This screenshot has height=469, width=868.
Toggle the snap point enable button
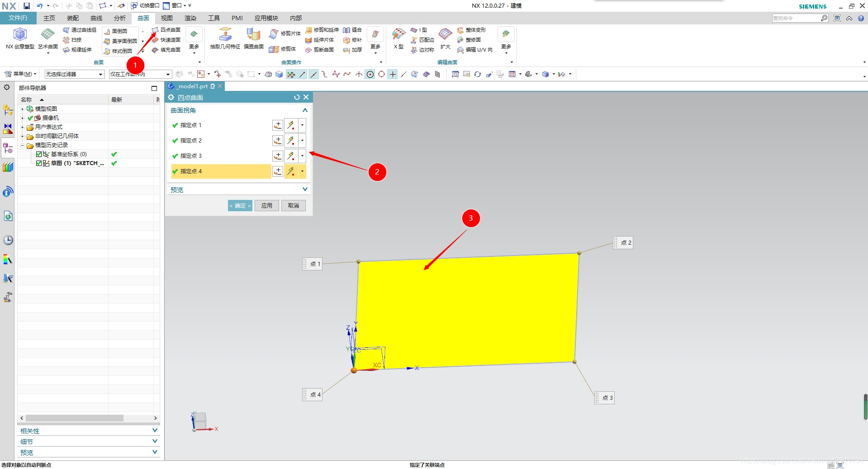(291, 74)
